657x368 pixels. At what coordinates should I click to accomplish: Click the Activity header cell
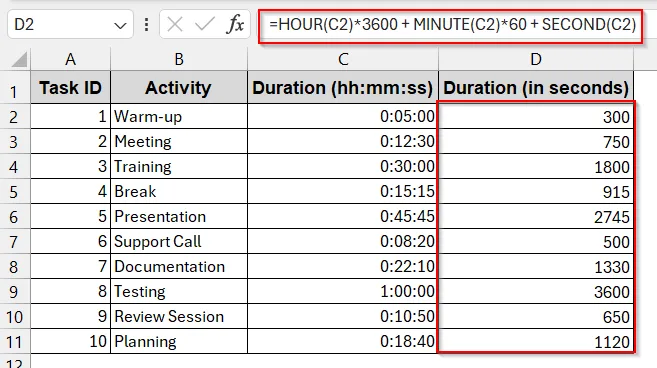tap(179, 88)
